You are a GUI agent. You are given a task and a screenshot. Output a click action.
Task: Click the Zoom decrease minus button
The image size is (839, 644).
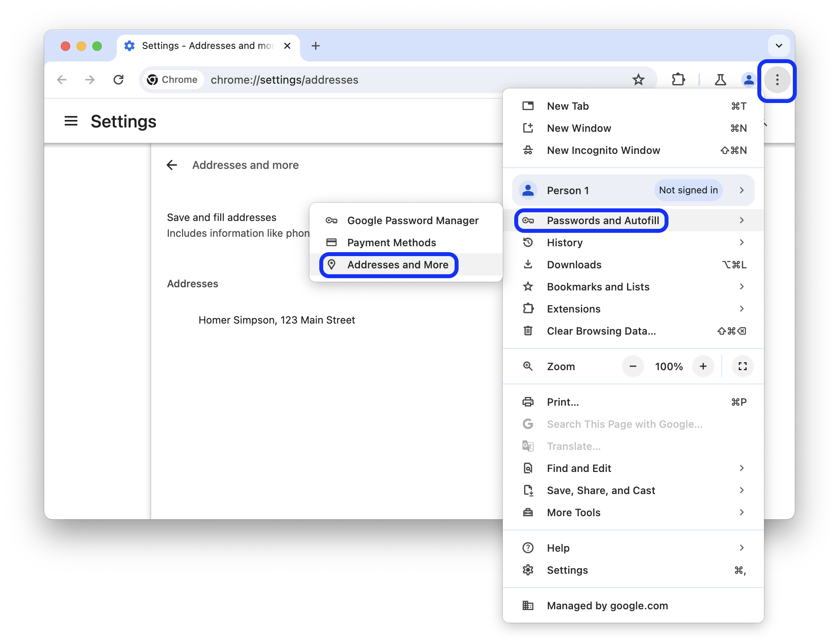(x=632, y=367)
